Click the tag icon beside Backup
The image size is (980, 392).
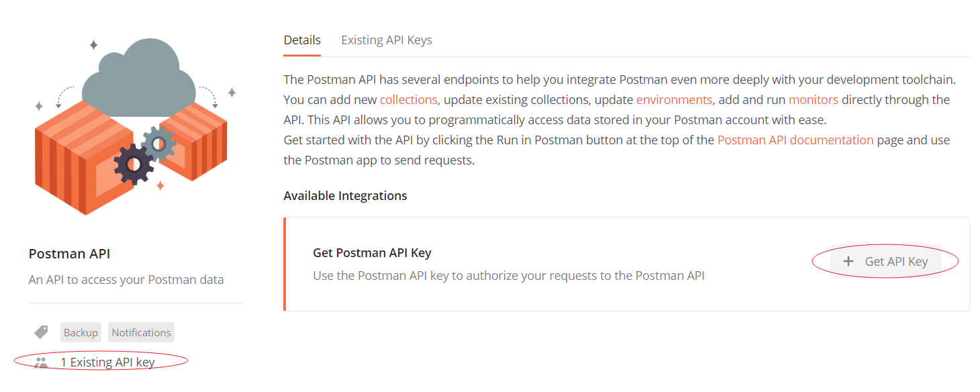click(x=41, y=332)
